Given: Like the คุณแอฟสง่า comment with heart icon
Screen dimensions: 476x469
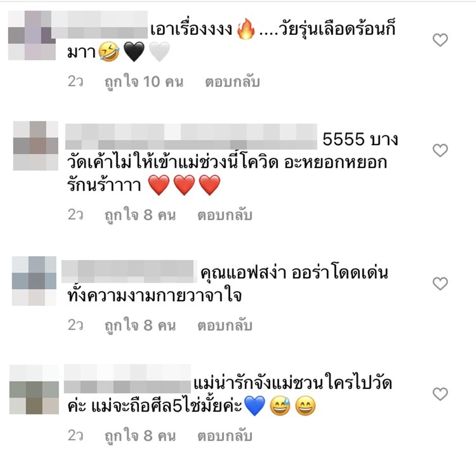Looking at the screenshot, I should (440, 284).
